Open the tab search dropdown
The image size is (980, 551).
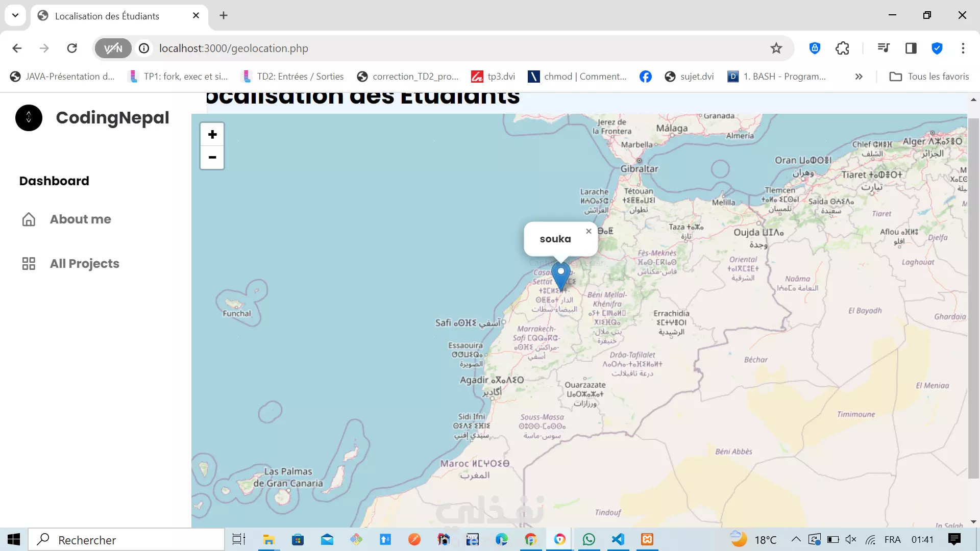15,15
